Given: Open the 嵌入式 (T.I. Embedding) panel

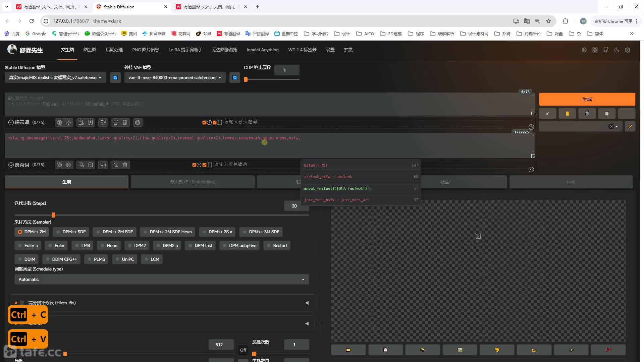Looking at the screenshot, I should pos(193,182).
